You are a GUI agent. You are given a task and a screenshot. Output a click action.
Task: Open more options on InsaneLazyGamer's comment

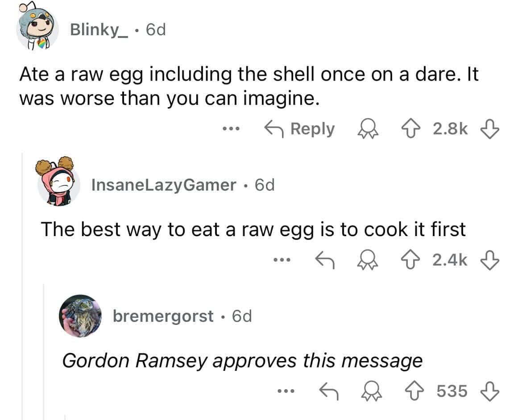pos(282,259)
